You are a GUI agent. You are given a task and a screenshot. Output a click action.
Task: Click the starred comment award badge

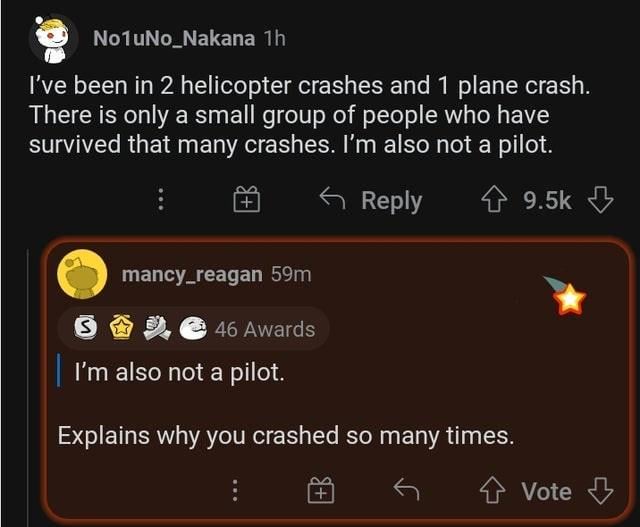point(568,295)
